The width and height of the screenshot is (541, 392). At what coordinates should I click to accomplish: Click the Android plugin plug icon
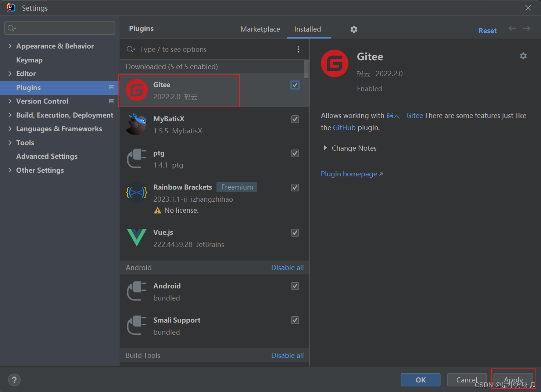click(137, 291)
